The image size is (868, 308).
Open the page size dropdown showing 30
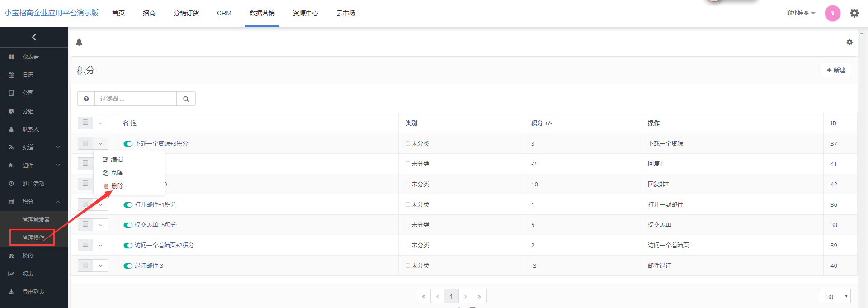tap(834, 297)
